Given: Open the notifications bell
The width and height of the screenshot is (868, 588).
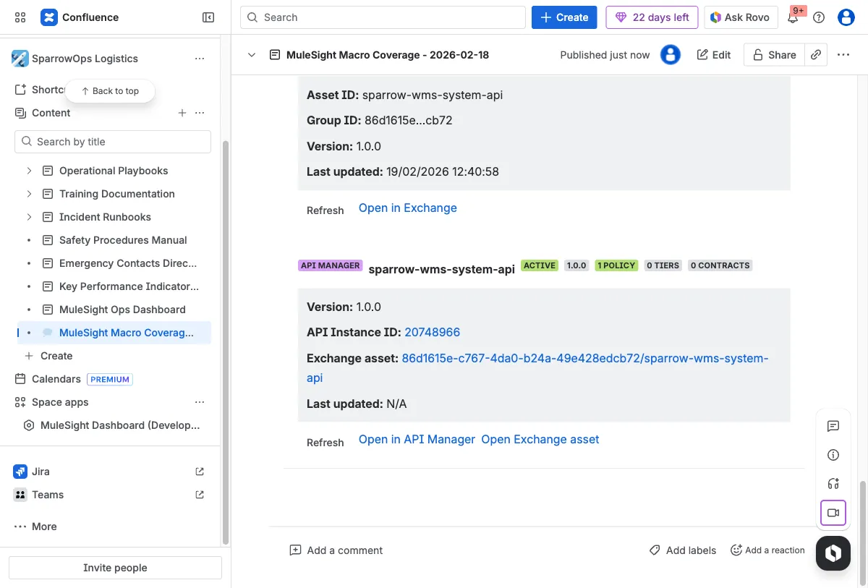Looking at the screenshot, I should coord(793,18).
